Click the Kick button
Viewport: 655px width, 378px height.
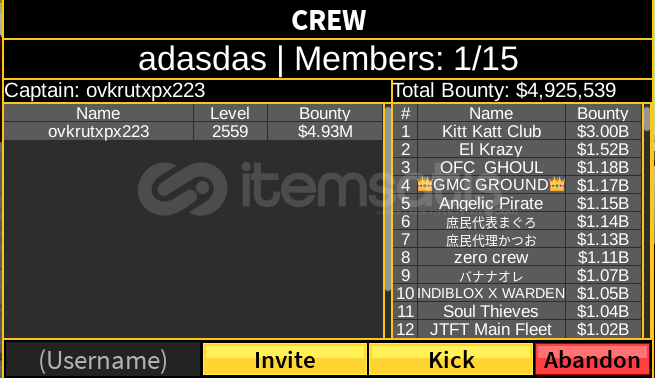[x=451, y=359]
